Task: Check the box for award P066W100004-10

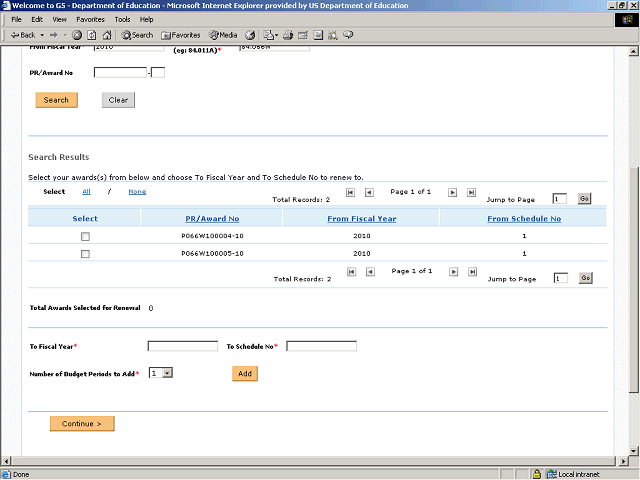Action: pyautogui.click(x=85, y=236)
